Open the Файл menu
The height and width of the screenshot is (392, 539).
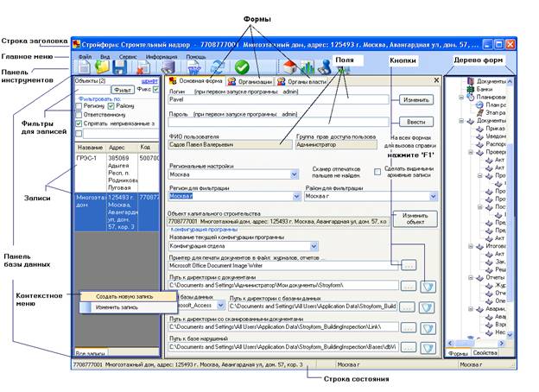tap(85, 57)
